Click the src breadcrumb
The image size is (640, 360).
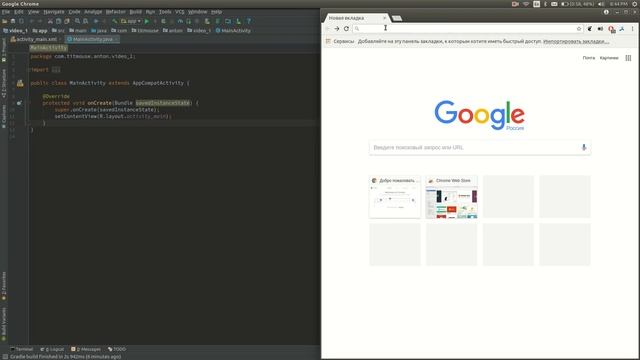[x=58, y=31]
